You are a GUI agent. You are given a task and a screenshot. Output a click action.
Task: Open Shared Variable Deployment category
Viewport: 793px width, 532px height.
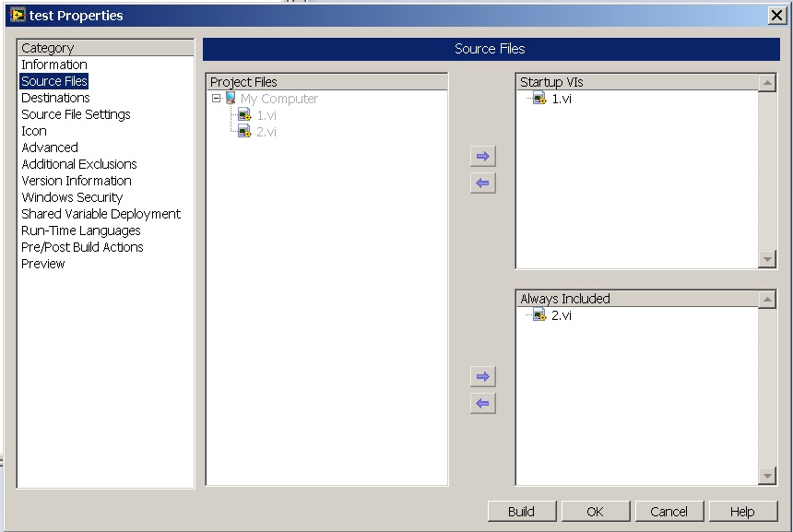[101, 214]
